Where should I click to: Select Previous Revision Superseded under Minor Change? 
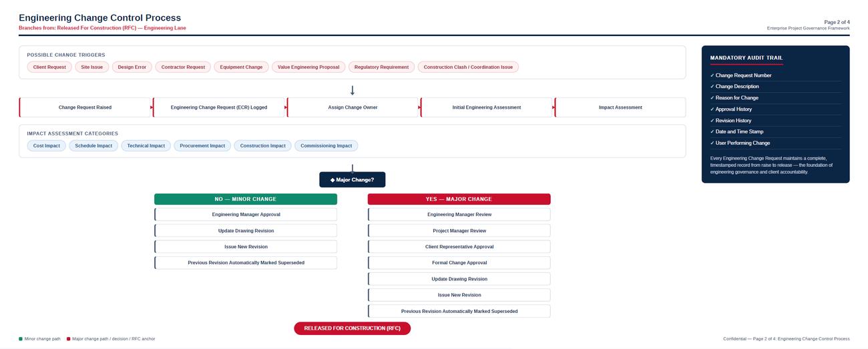(x=246, y=263)
